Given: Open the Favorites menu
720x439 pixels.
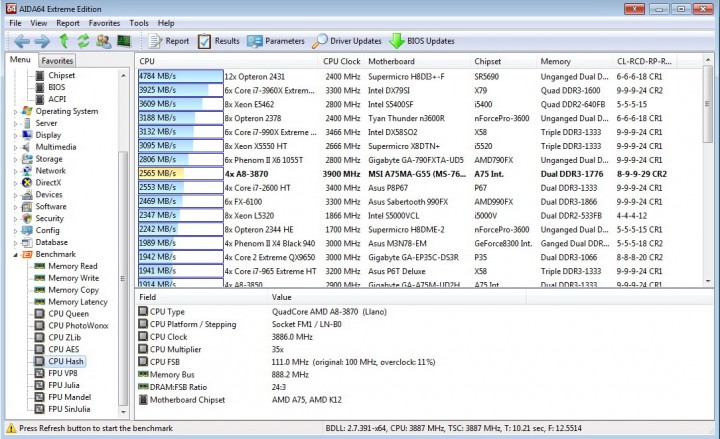Looking at the screenshot, I should coord(104,23).
